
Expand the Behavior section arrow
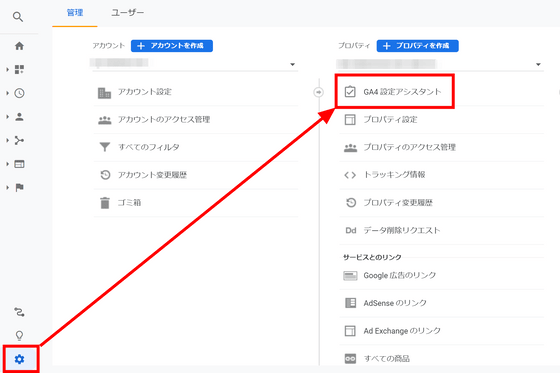[x=8, y=164]
